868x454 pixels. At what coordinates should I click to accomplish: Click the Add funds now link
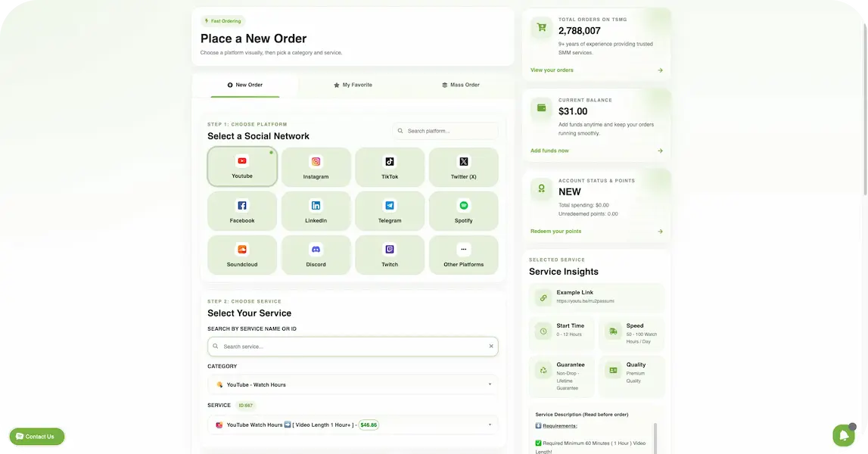(549, 151)
